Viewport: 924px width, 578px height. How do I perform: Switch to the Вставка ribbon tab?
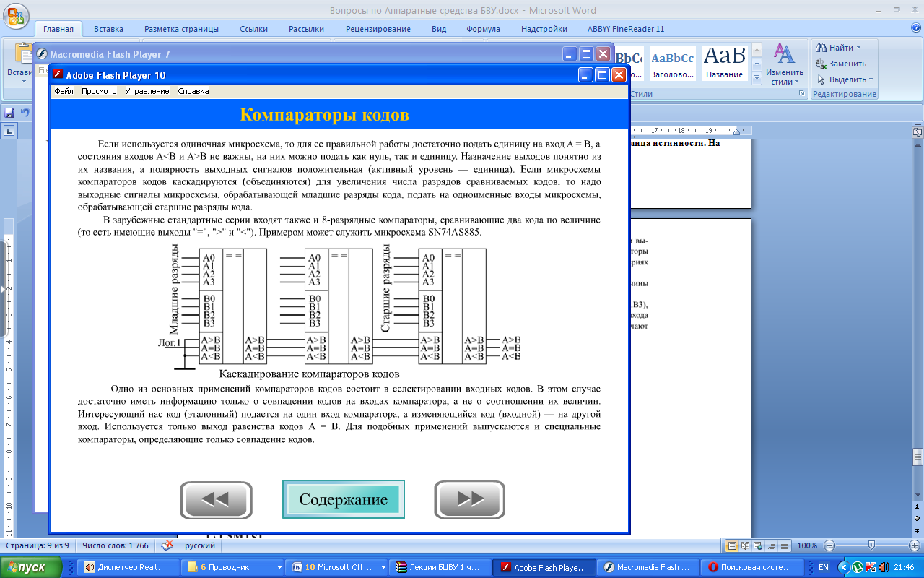108,29
